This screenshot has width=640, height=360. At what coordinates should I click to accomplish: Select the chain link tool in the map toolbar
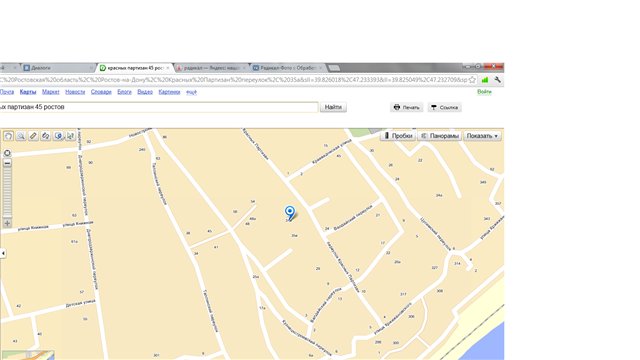[x=46, y=136]
